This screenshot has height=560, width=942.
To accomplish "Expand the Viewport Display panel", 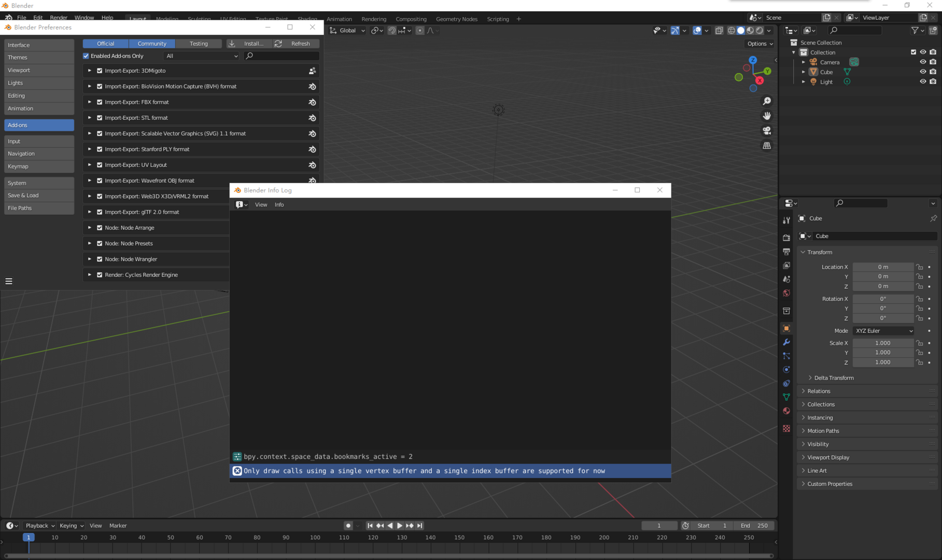I will (867, 457).
